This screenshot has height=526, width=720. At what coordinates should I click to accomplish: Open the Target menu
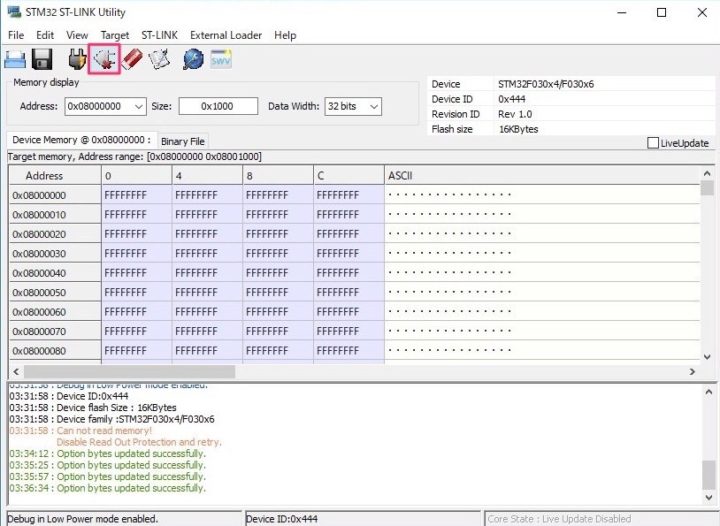(x=115, y=35)
